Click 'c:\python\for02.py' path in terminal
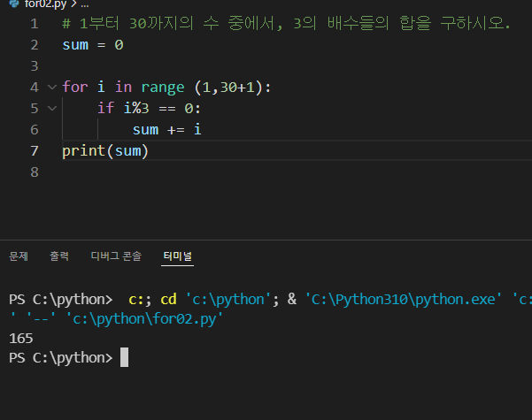 pos(144,319)
